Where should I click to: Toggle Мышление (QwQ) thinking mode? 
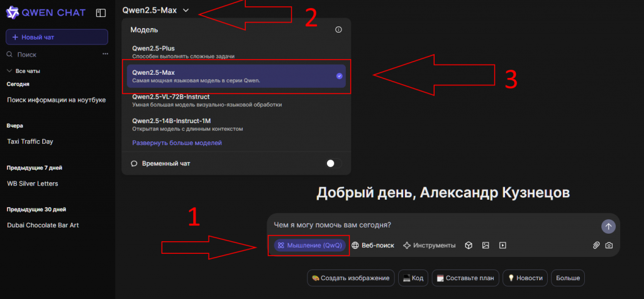(x=310, y=245)
